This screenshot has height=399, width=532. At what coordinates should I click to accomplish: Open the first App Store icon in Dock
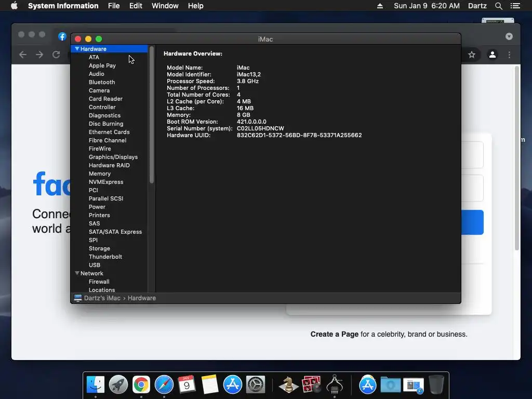232,384
